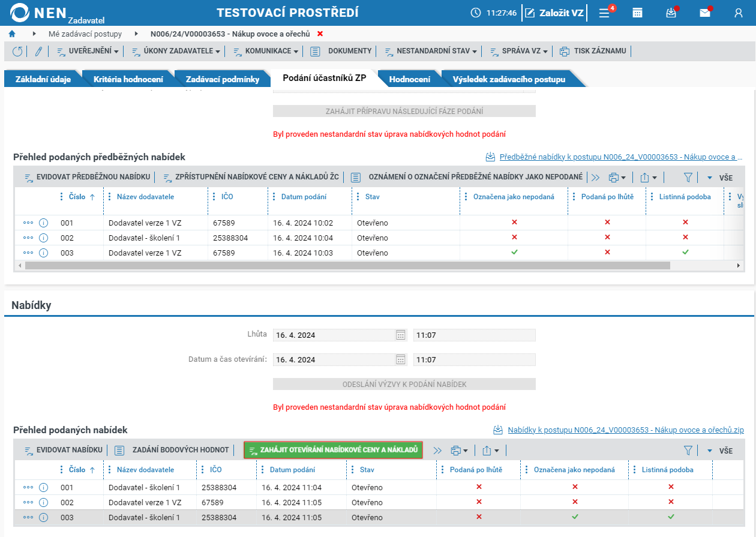Open the envelope messages icon
This screenshot has height=537, width=756.
click(705, 13)
